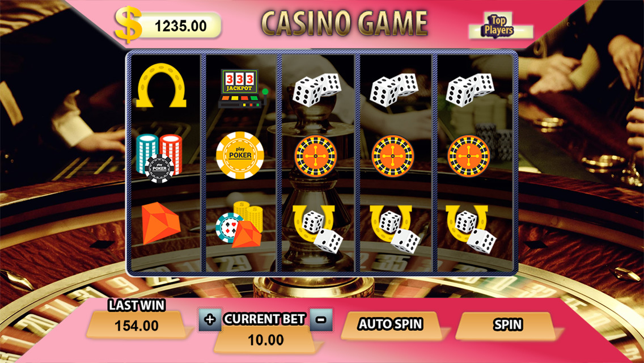Click the 1235.00 balance display

tap(181, 26)
